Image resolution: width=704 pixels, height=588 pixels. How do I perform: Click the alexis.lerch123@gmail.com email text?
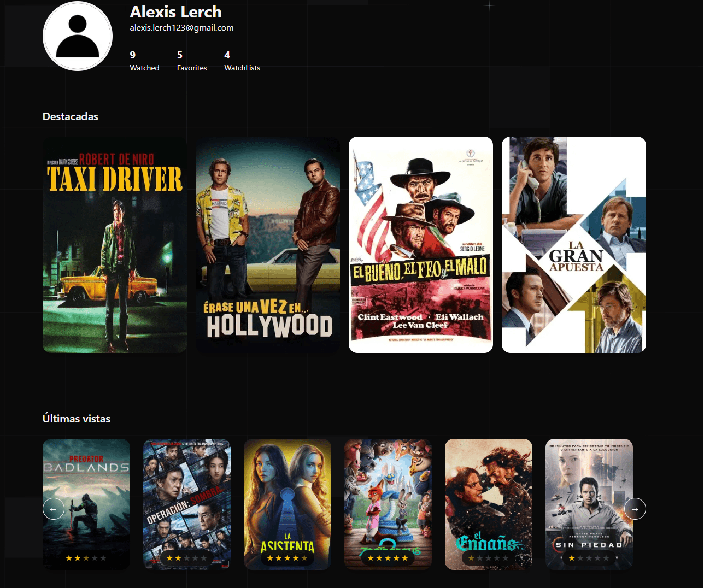[181, 28]
